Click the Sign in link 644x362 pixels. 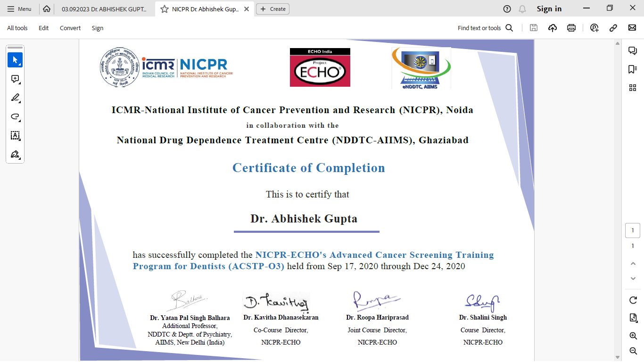tap(549, 9)
